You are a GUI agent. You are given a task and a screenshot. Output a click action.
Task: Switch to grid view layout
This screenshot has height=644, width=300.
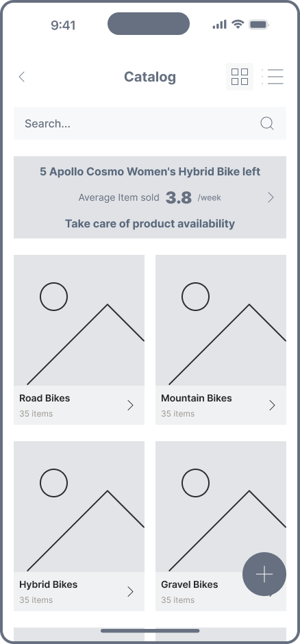(x=240, y=77)
